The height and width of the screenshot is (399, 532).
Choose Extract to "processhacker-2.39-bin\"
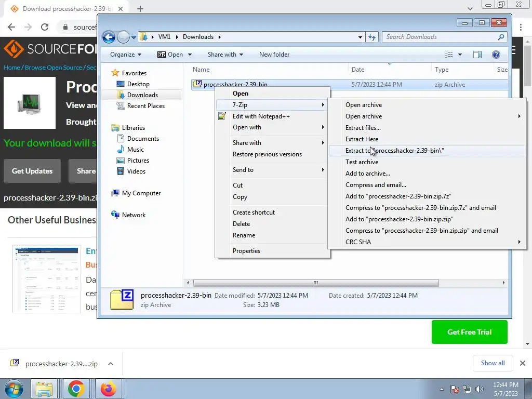[x=427, y=151]
